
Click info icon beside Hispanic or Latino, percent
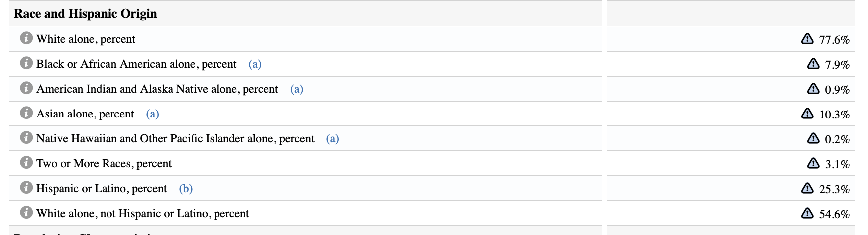(26, 188)
